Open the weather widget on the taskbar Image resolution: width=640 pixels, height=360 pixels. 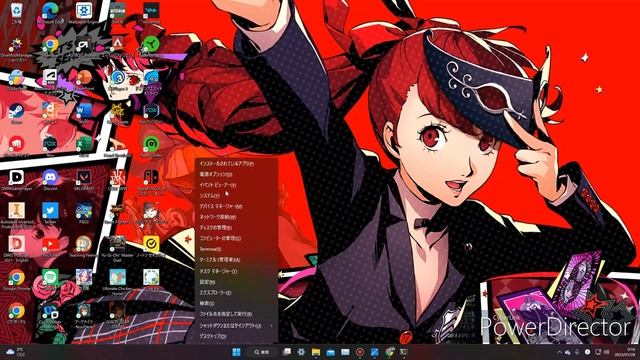[16, 352]
